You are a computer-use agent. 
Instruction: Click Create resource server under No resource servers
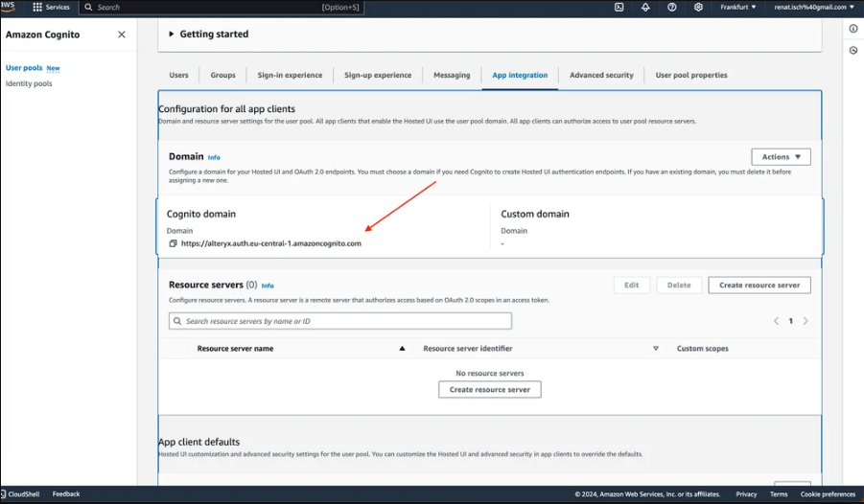pyautogui.click(x=490, y=389)
